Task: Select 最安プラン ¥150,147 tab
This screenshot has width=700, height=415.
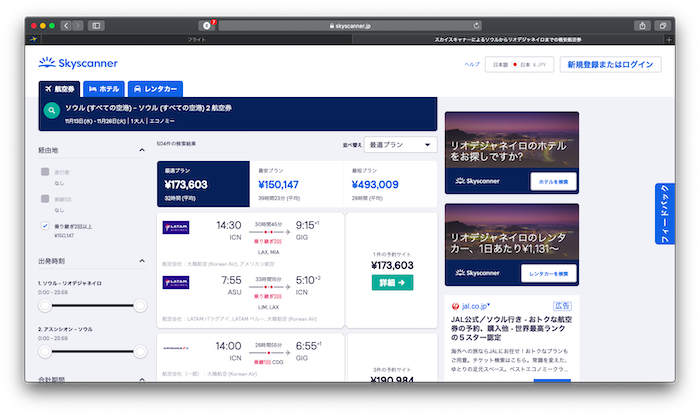Action: [296, 184]
